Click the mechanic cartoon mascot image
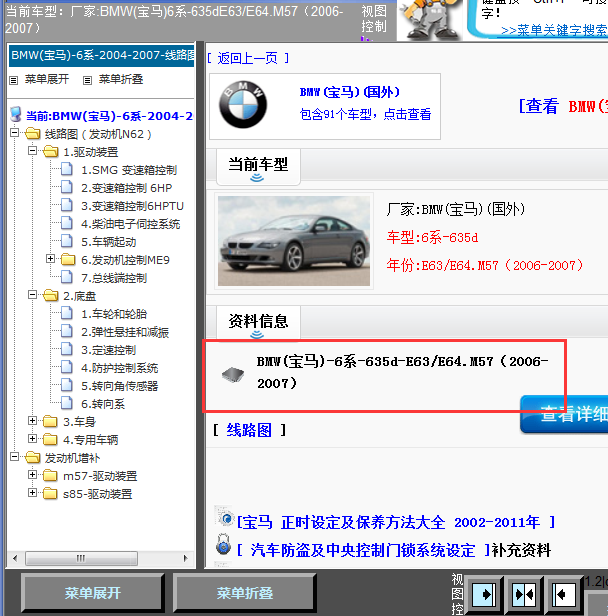Image resolution: width=608 pixels, height=616 pixels. tap(431, 20)
